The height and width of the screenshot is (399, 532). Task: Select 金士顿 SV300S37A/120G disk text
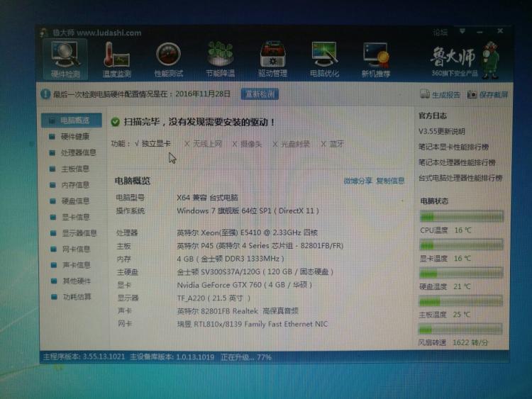click(x=255, y=272)
